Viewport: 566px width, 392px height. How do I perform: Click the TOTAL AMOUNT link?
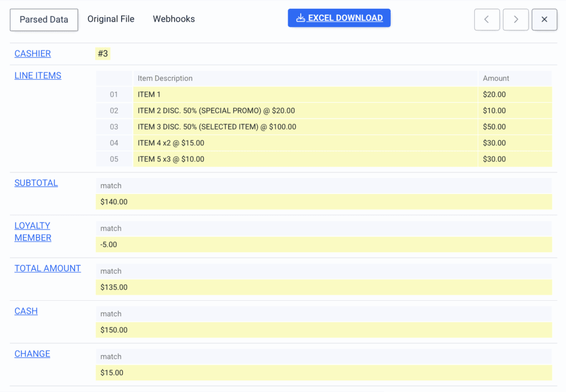pos(48,268)
